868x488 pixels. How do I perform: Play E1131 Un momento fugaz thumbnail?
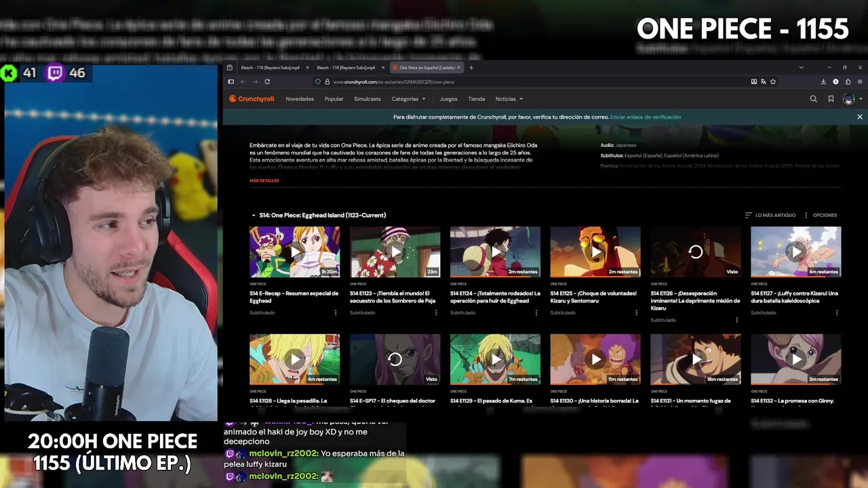(695, 359)
